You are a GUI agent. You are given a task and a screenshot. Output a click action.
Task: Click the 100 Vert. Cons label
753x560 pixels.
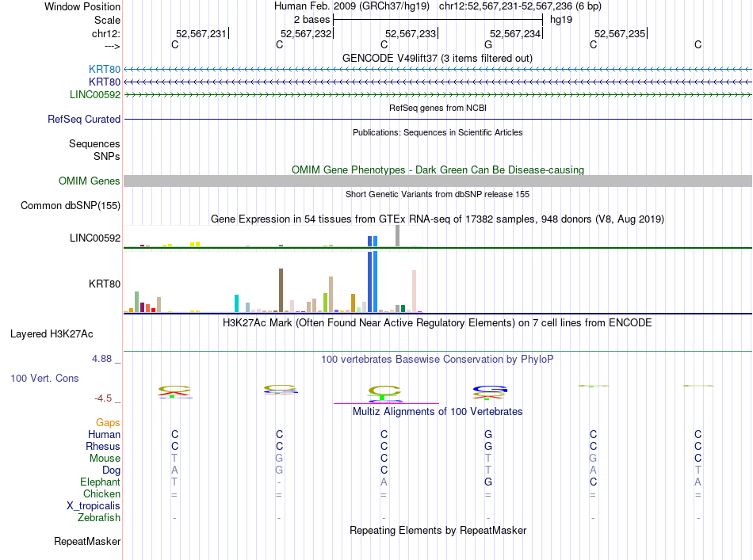pos(44,378)
